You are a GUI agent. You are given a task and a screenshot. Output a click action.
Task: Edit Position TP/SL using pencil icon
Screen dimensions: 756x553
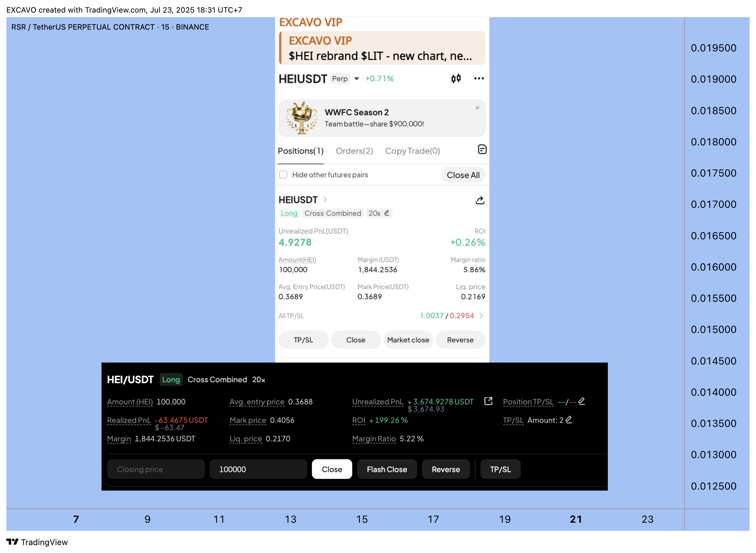click(x=582, y=401)
